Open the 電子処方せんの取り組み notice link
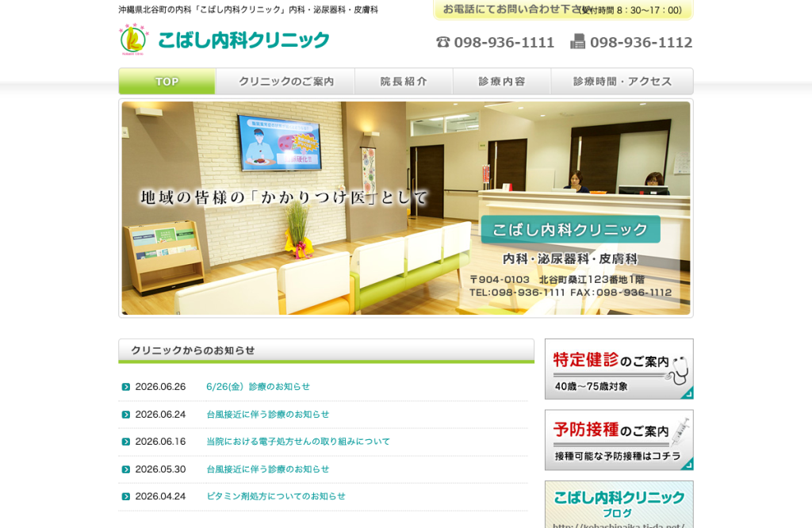Image resolution: width=812 pixels, height=528 pixels. [298, 442]
